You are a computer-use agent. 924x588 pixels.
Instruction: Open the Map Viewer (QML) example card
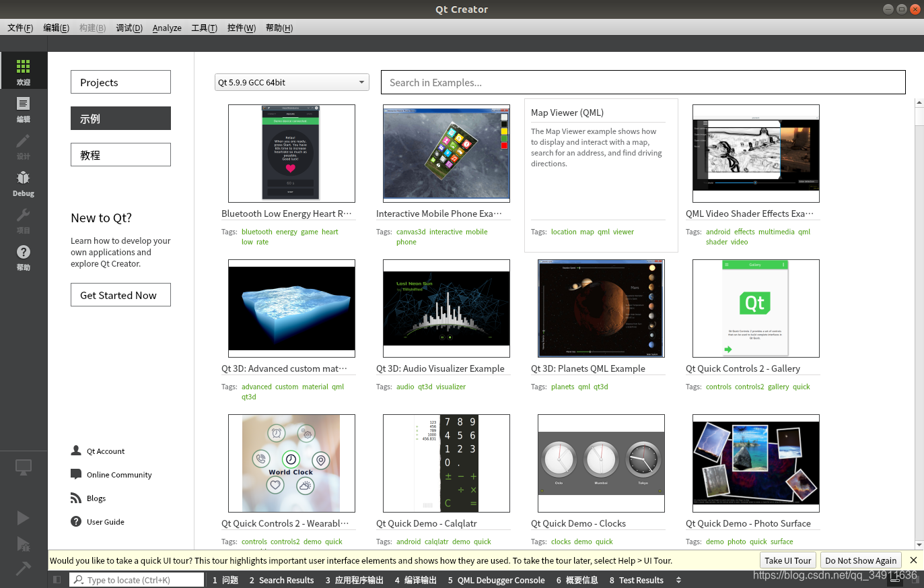coord(601,175)
